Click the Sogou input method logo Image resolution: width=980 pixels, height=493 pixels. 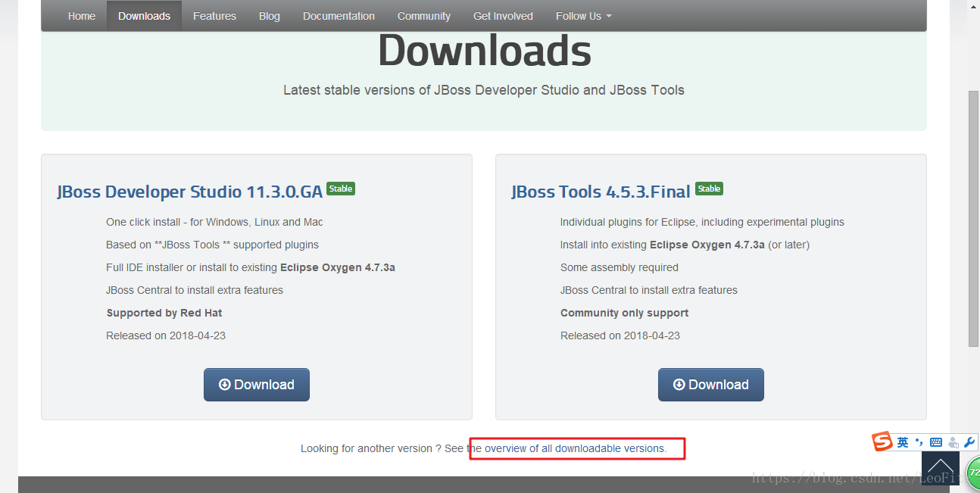click(x=882, y=442)
